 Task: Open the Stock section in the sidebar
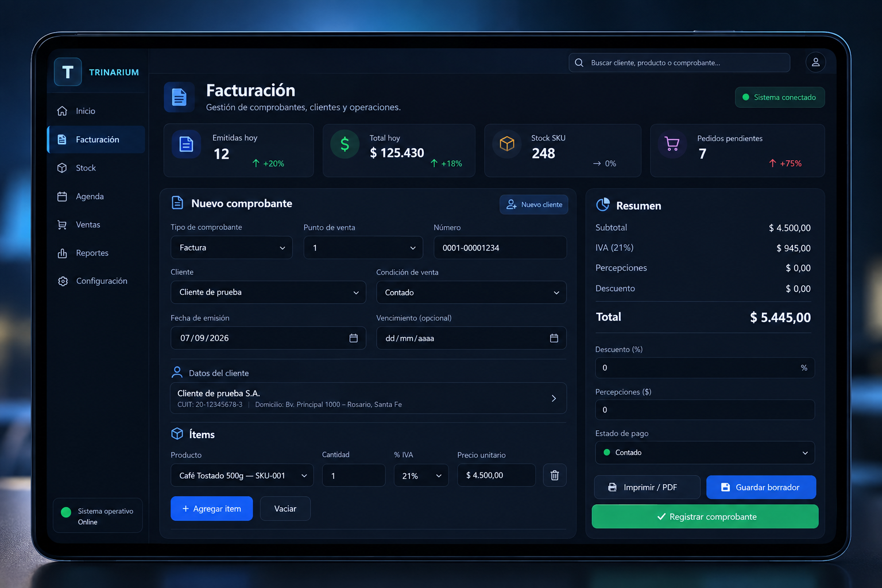click(96, 168)
